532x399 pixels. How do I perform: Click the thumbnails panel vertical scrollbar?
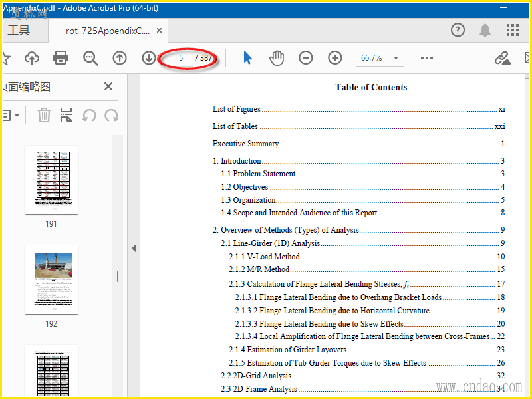[x=118, y=265]
